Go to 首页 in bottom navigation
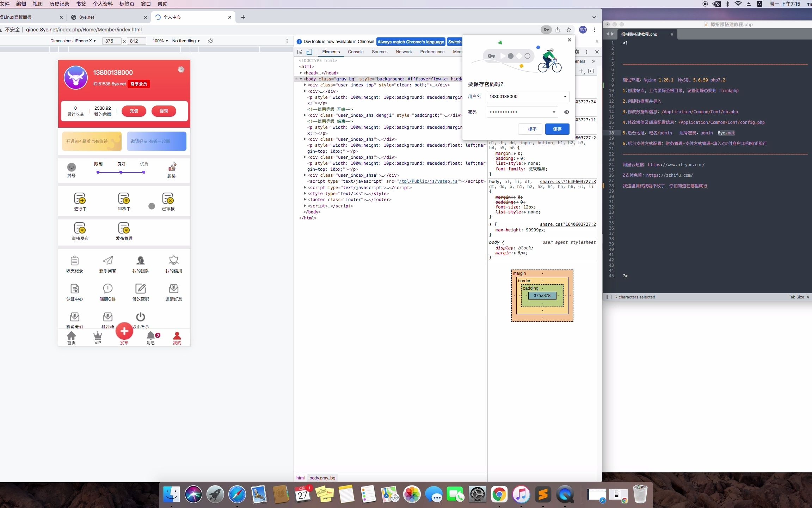The height and width of the screenshot is (508, 812). click(x=71, y=338)
